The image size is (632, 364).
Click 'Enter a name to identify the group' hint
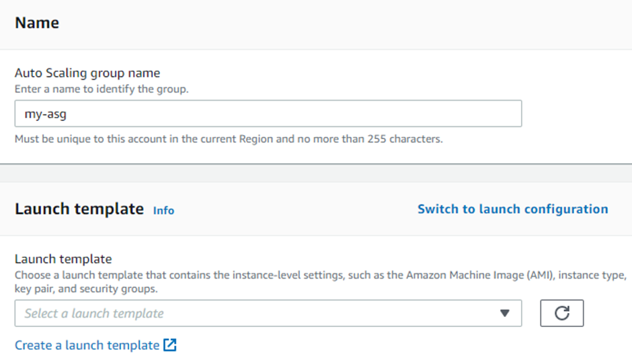[x=102, y=89]
